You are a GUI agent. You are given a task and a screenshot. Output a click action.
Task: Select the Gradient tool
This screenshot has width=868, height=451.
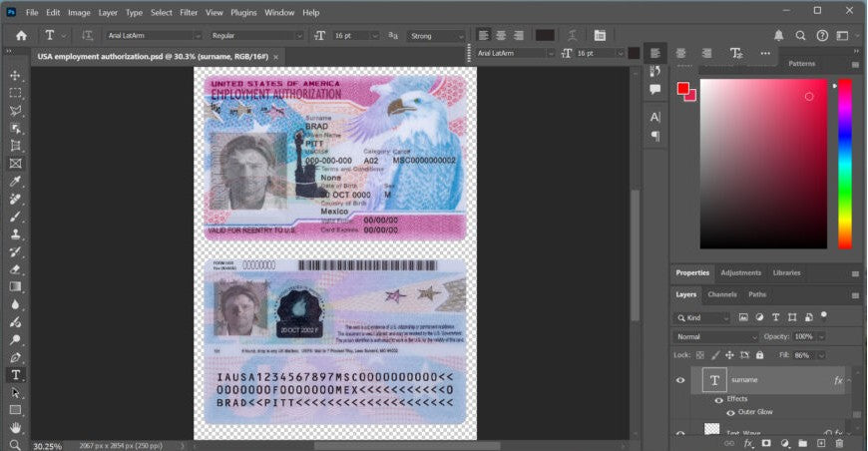coord(16,286)
